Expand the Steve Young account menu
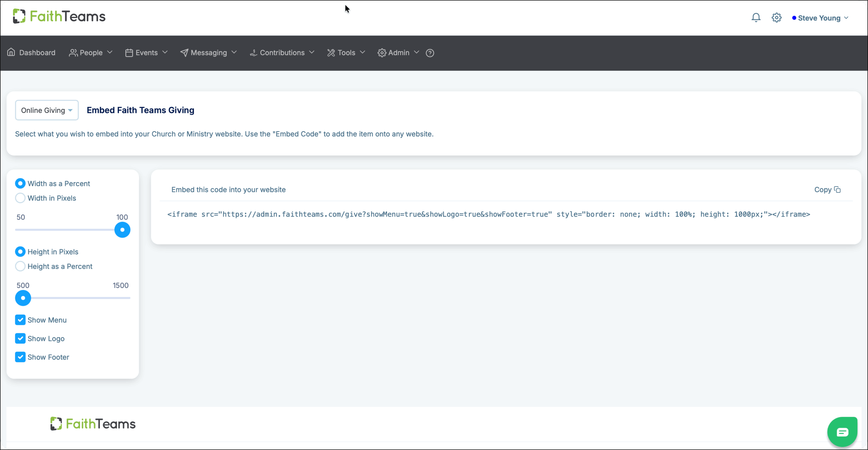The height and width of the screenshot is (450, 868). (x=821, y=18)
